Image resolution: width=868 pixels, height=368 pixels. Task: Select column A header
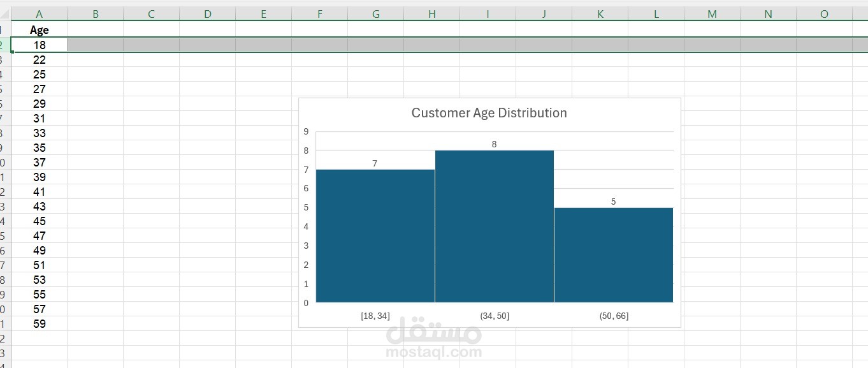coord(39,14)
